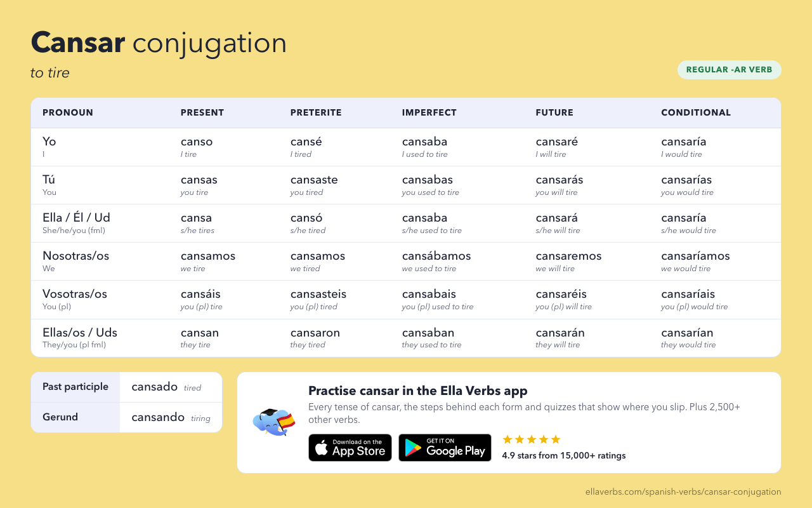Click the present form 'canso'
This screenshot has width=812, height=508.
pos(197,142)
